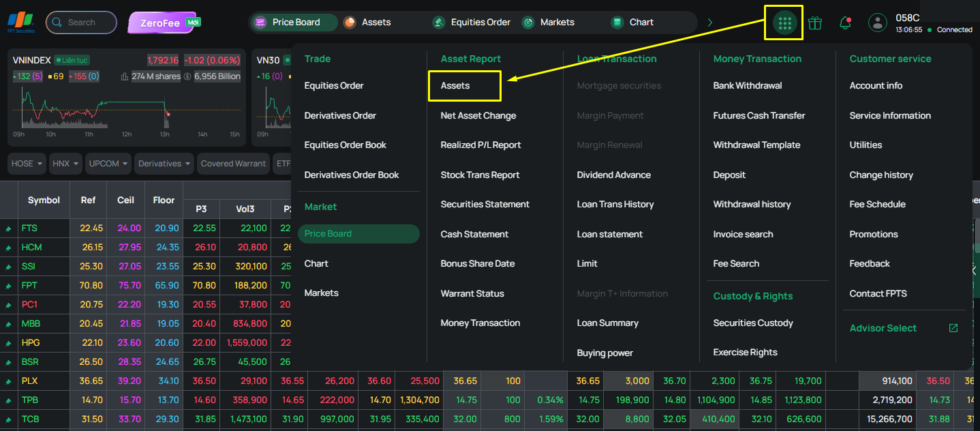This screenshot has width=980, height=431.
Task: Click the pin icon on PC1 row
Action: 9,305
